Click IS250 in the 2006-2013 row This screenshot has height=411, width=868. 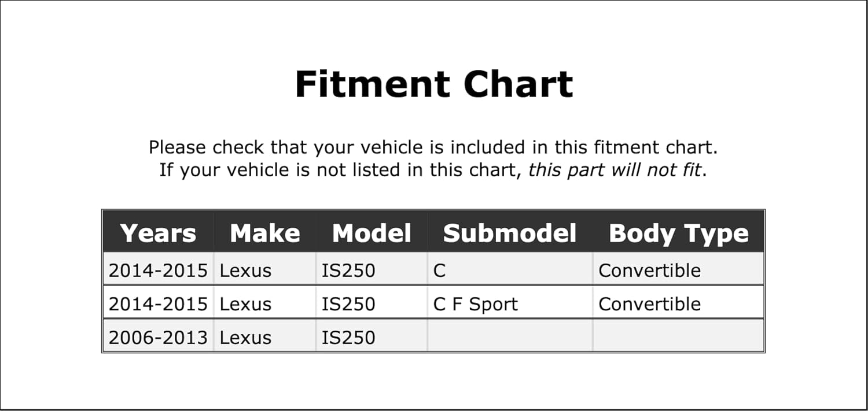348,338
